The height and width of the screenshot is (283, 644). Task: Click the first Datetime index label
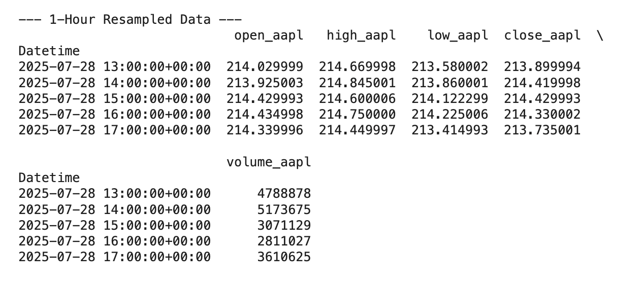[49, 51]
